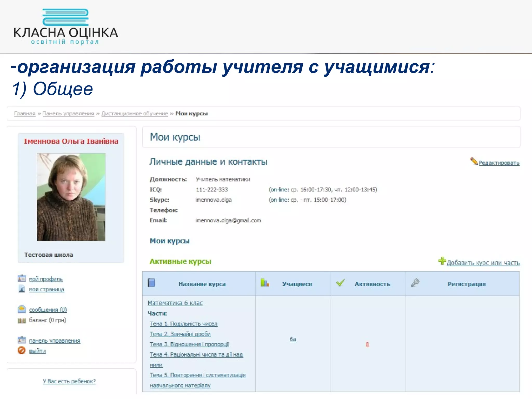Click the pencil icon beside Редактировать

474,161
